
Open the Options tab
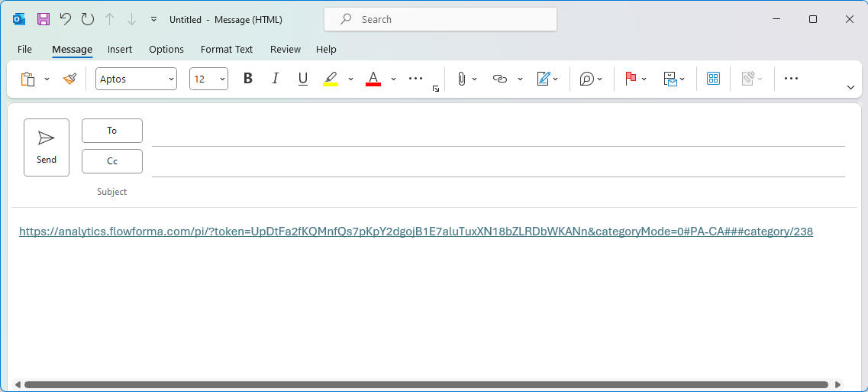click(166, 50)
